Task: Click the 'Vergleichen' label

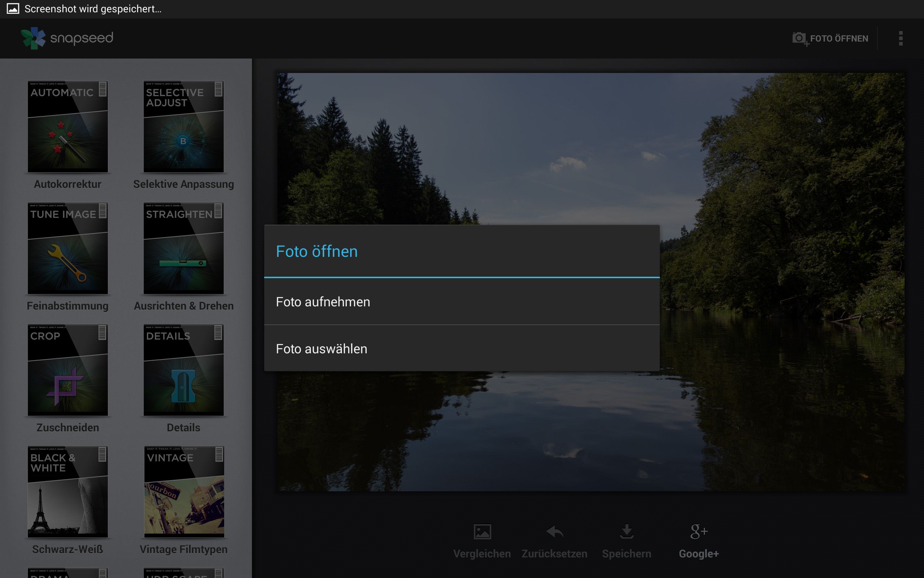Action: (x=482, y=554)
